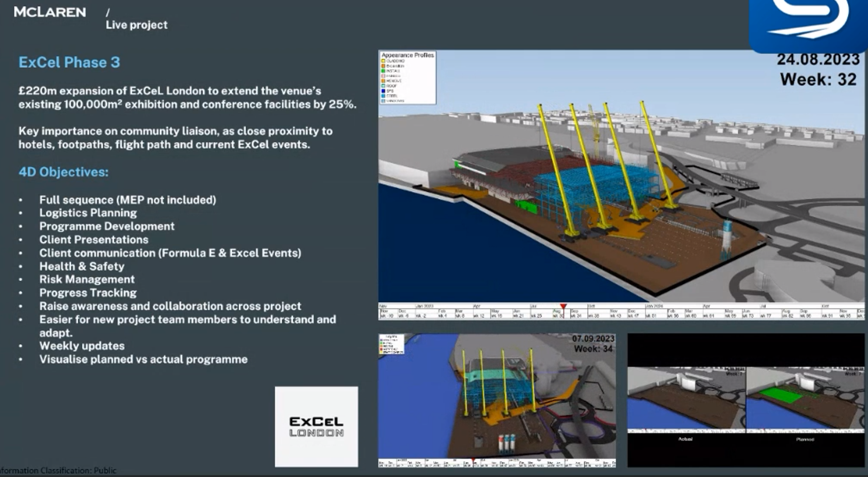This screenshot has width=868, height=477.
Task: Click 'Key importance on community liaison' paragraph
Action: point(176,138)
